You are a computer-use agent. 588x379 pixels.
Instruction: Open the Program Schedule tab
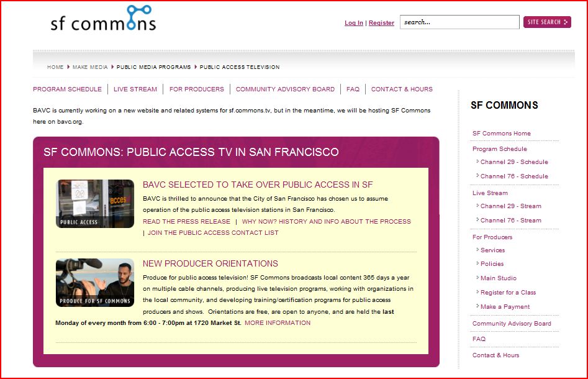67,89
